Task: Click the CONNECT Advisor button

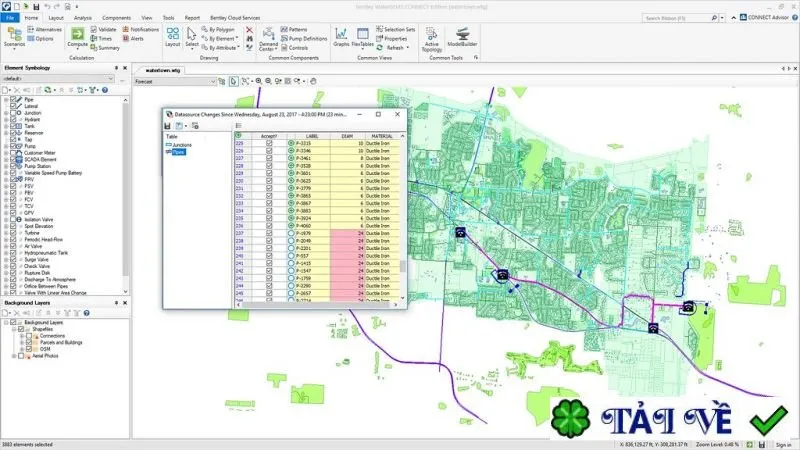Action: (x=764, y=17)
